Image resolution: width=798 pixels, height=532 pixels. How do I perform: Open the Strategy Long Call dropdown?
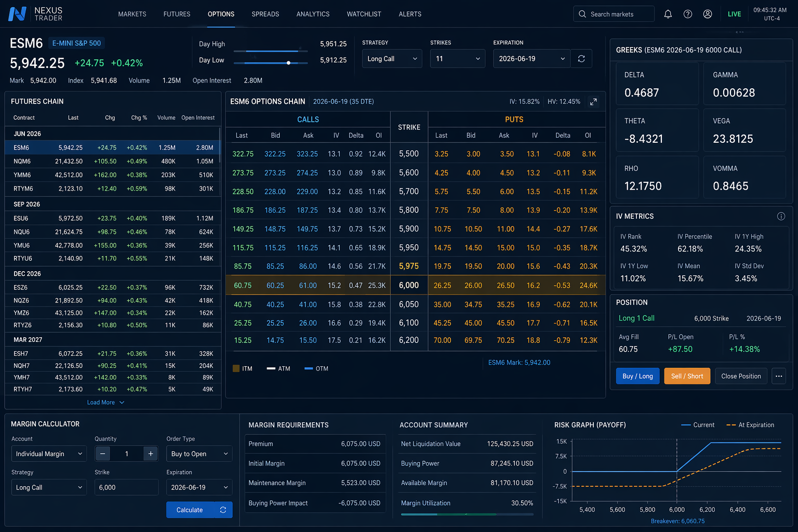coord(392,59)
